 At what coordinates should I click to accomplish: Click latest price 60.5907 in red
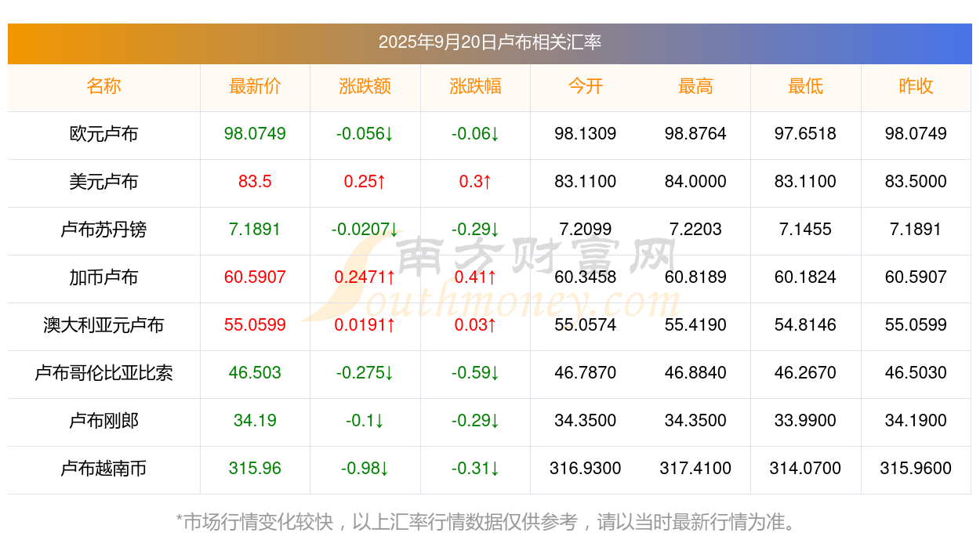click(x=255, y=277)
